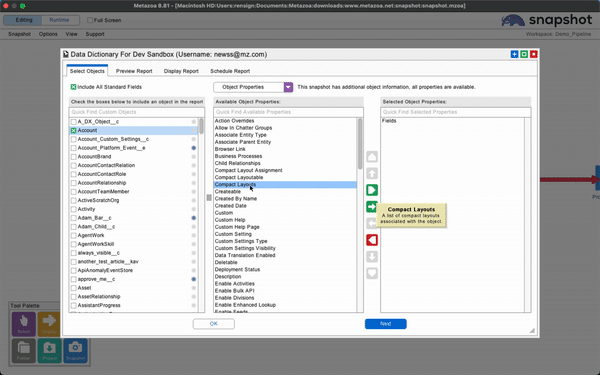Viewport: 600px width, 375px height.
Task: Click the dialog resize grip at bottom corner
Action: coord(532,330)
